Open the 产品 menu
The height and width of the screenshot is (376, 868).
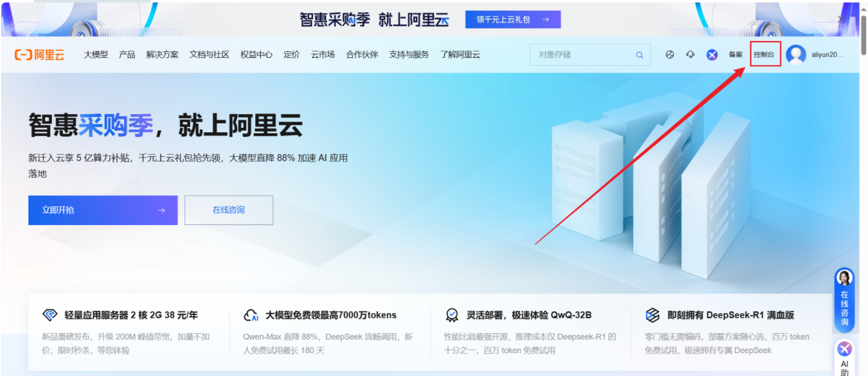127,54
